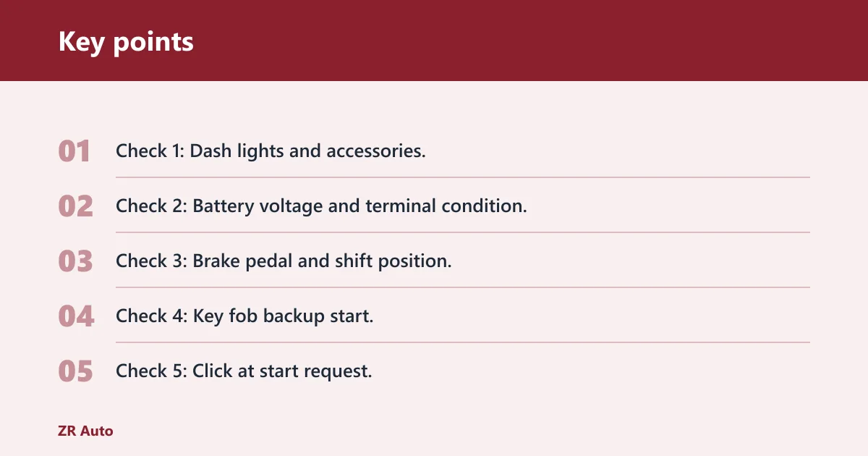Viewport: 868px width, 456px height.
Task: Select the 'Key points' slide title
Action: pyautogui.click(x=126, y=41)
